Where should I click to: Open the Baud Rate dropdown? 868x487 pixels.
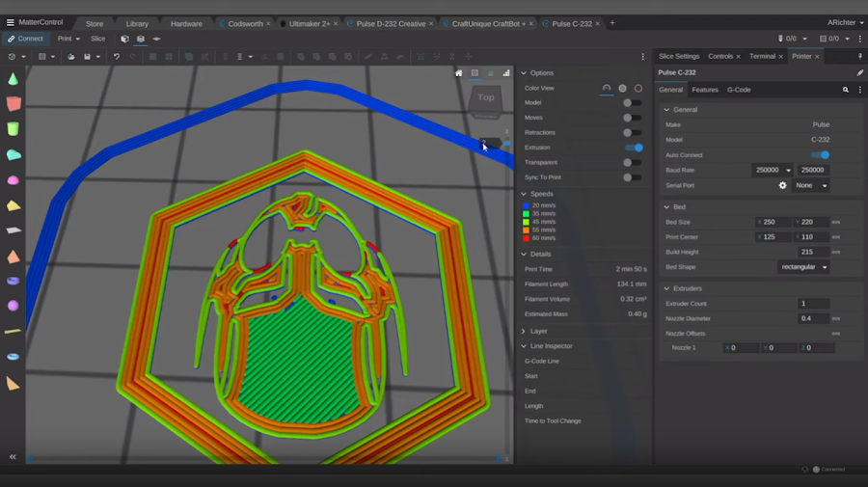773,170
